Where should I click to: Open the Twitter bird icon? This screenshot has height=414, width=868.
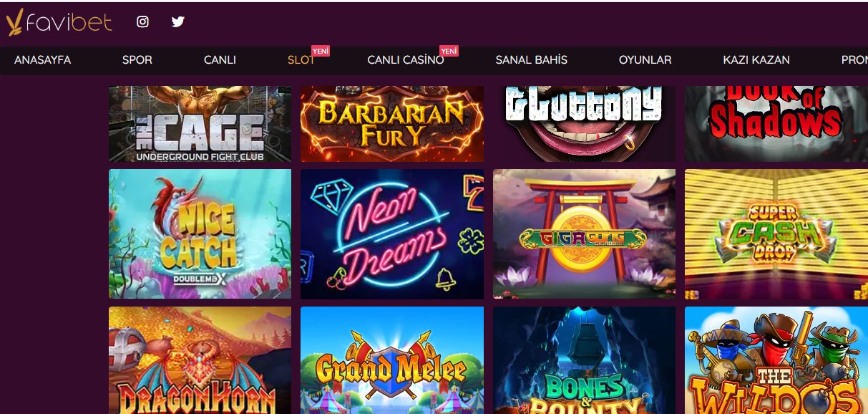[x=178, y=21]
